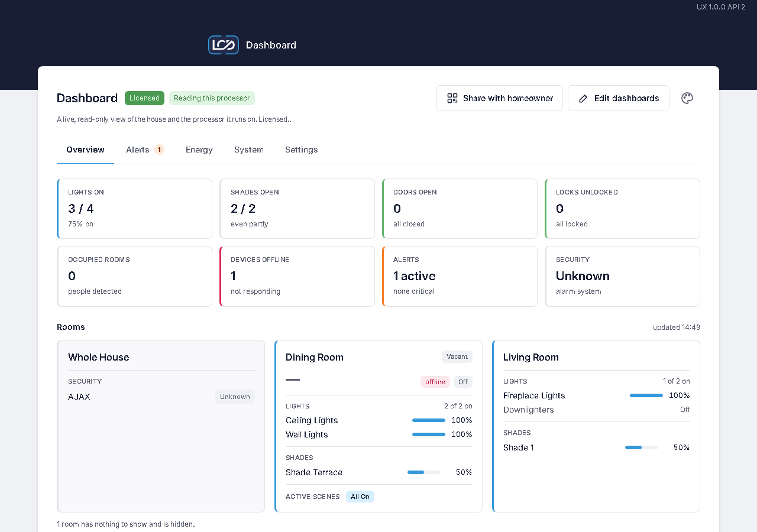Image resolution: width=757 pixels, height=532 pixels.
Task: Click the Dining Room Vacant badge
Action: (x=457, y=357)
